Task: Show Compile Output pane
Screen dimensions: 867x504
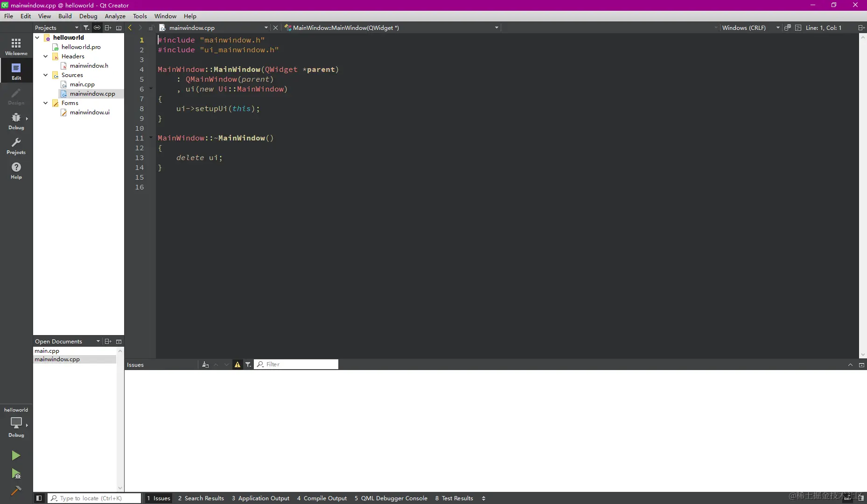Action: (x=322, y=498)
